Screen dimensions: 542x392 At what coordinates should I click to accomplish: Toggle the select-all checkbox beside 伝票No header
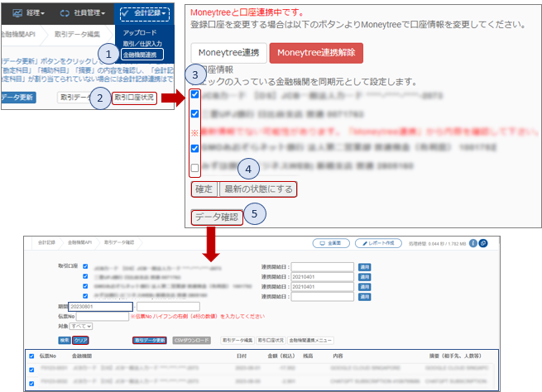pyautogui.click(x=31, y=356)
